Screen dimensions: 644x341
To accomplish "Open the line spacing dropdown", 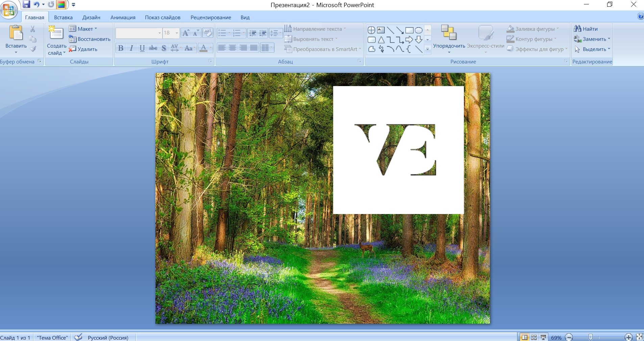I will click(x=276, y=33).
